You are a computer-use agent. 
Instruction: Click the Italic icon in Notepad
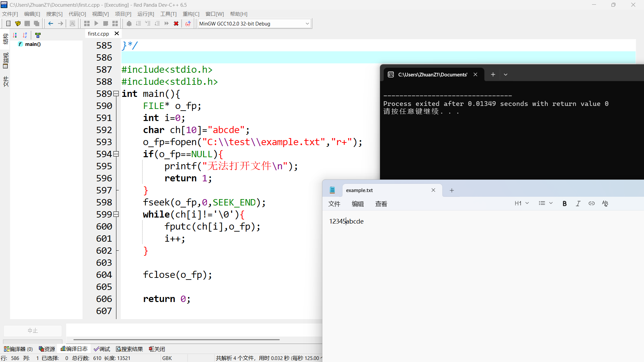coord(578,203)
